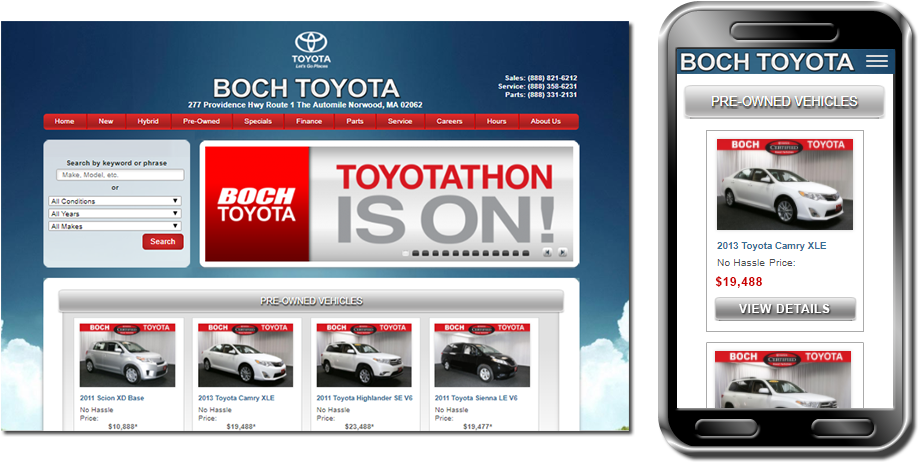Open the 2011 Toyota Sienna LE V6 link

click(x=476, y=398)
